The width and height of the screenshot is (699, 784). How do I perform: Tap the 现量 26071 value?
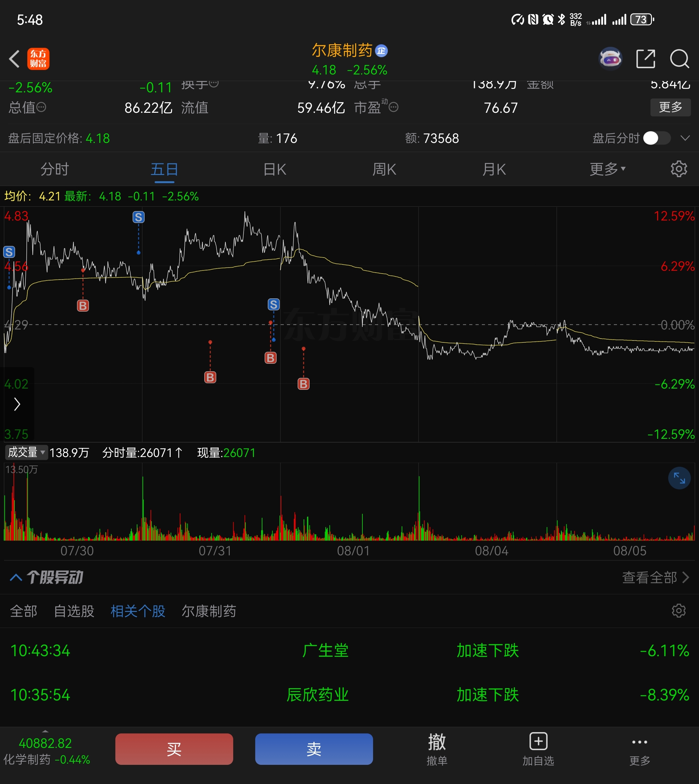tap(239, 453)
